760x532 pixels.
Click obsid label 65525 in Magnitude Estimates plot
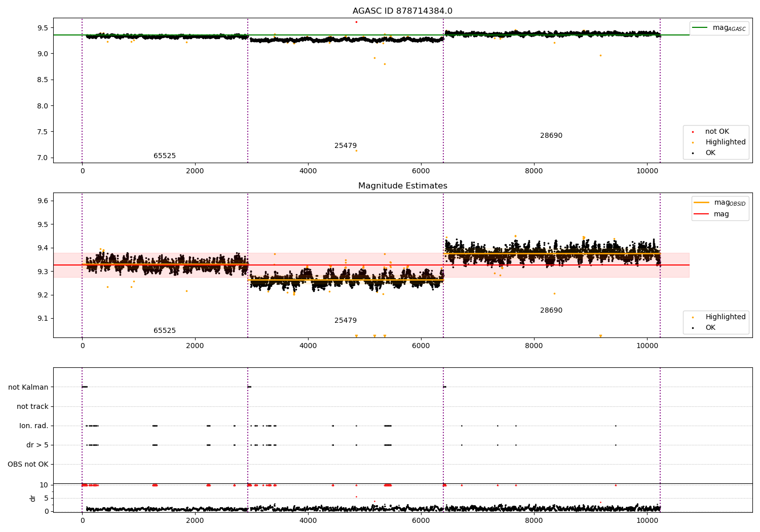(x=165, y=331)
